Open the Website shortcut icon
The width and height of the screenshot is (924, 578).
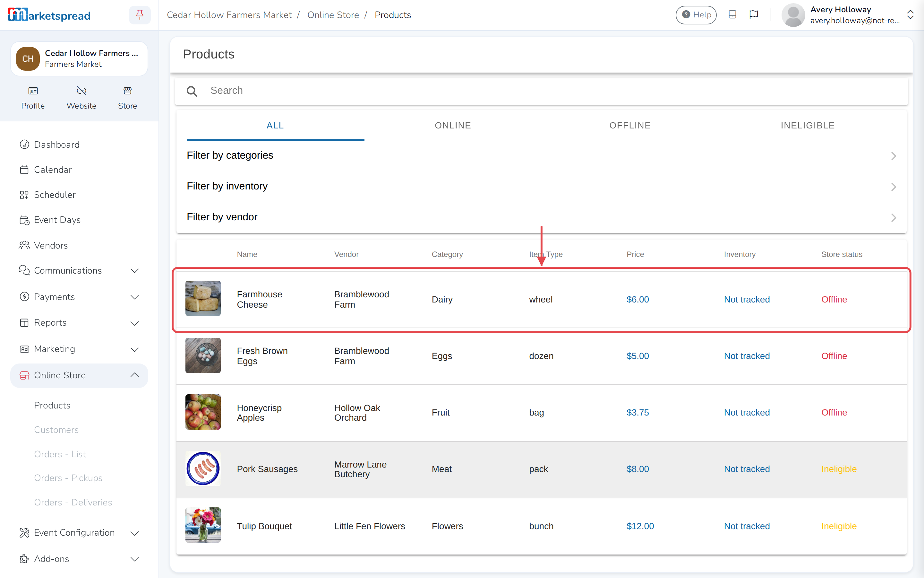tap(81, 91)
